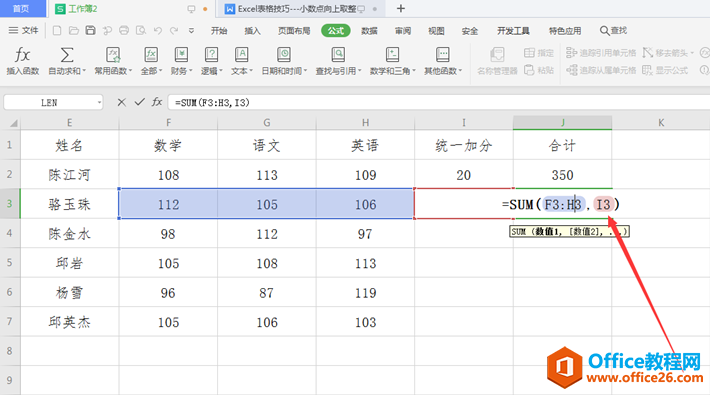Click the Define name (指定) button
Screen dimensions: 710x395
539,53
